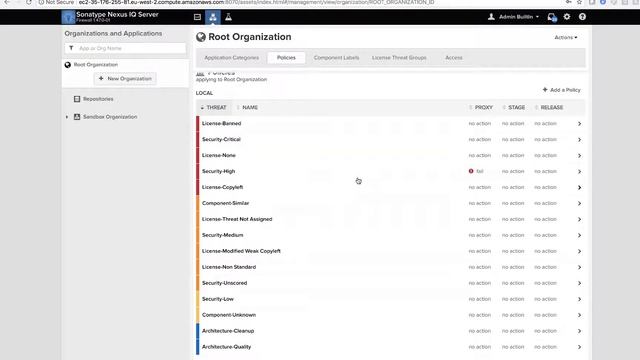This screenshot has height=360, width=640.
Task: Select Sandbox Organization in sidebar
Action: [110, 117]
